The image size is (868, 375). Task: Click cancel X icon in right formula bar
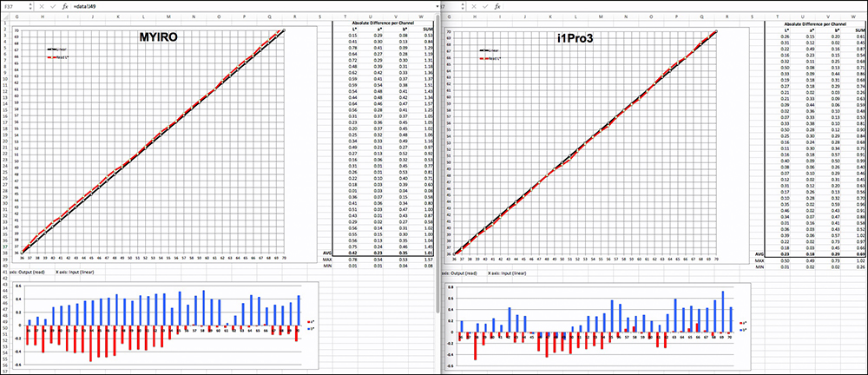(x=474, y=6)
